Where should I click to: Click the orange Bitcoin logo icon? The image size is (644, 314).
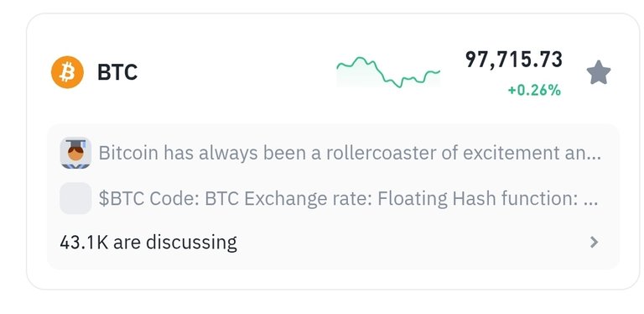pyautogui.click(x=67, y=72)
